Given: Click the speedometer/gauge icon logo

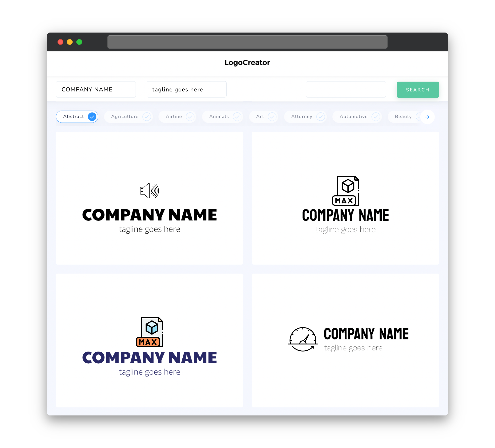Looking at the screenshot, I should [x=302, y=339].
